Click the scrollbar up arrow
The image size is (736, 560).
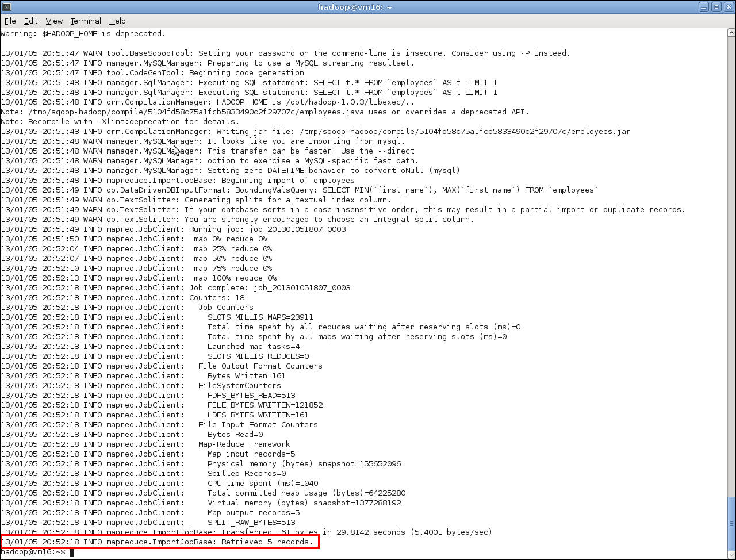731,33
